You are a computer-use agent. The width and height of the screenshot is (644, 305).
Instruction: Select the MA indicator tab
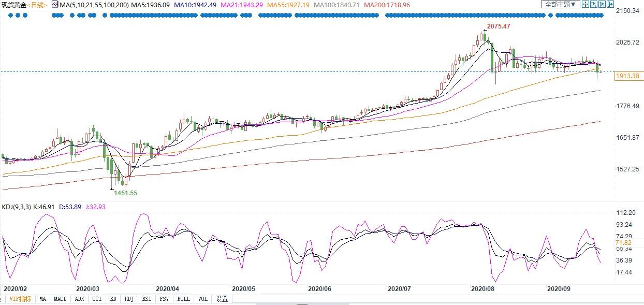(43, 299)
